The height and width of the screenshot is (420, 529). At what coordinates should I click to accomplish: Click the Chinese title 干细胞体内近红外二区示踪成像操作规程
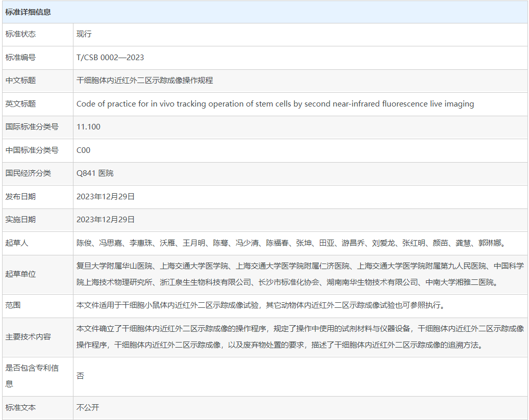click(x=144, y=81)
